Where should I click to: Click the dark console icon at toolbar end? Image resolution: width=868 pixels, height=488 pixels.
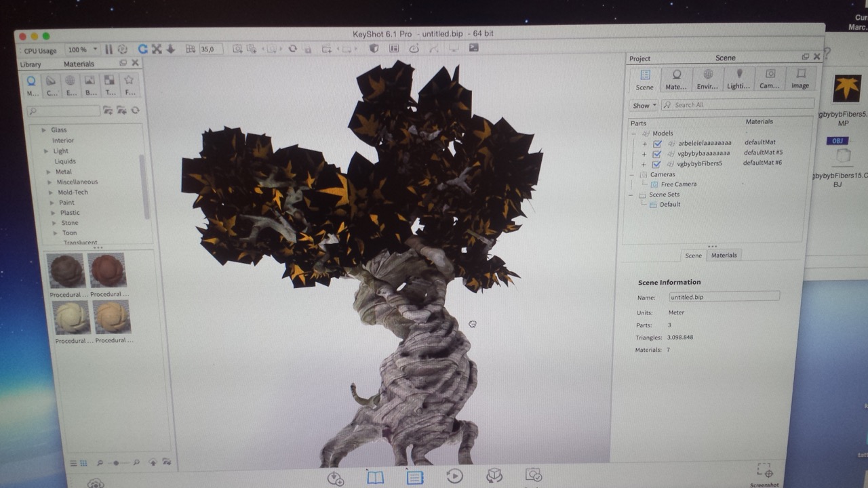coord(473,47)
